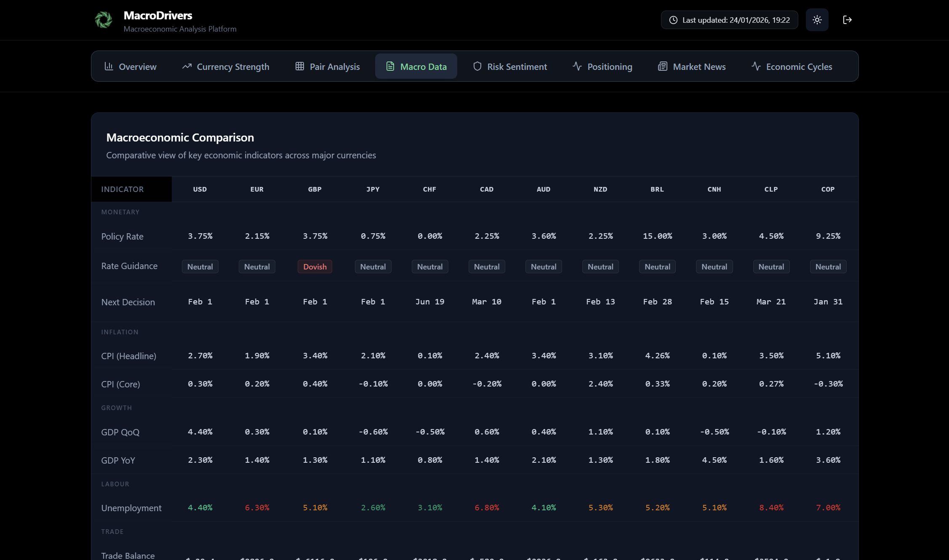This screenshot has width=949, height=560.
Task: Click the Neutral badge under USD
Action: click(200, 267)
